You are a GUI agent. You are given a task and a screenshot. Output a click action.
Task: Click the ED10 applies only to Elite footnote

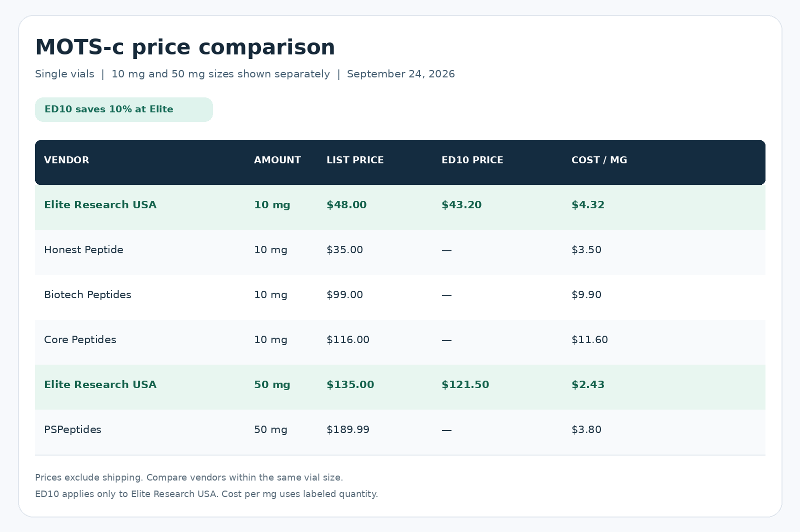pos(206,494)
